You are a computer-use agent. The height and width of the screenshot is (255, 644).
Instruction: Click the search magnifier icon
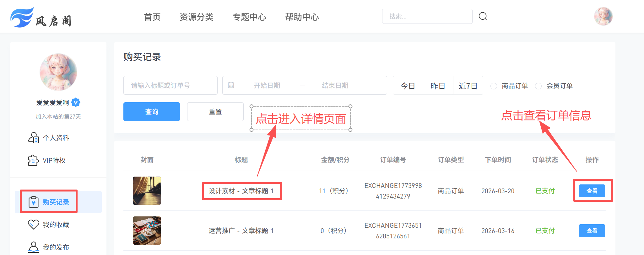(x=483, y=16)
